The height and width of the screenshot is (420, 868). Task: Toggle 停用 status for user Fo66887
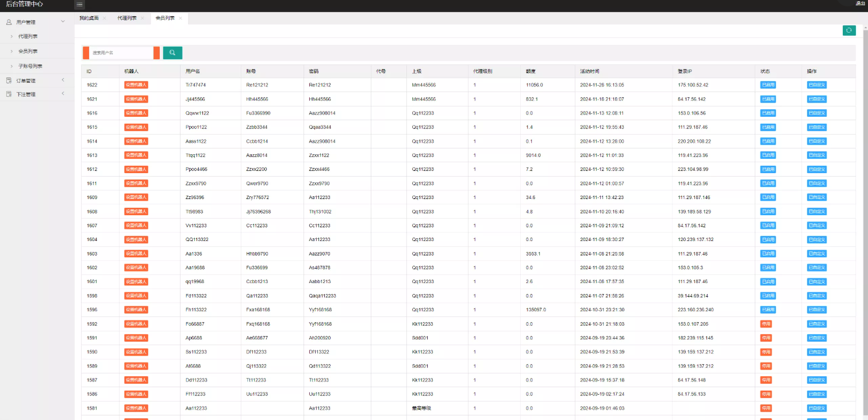[x=766, y=324]
